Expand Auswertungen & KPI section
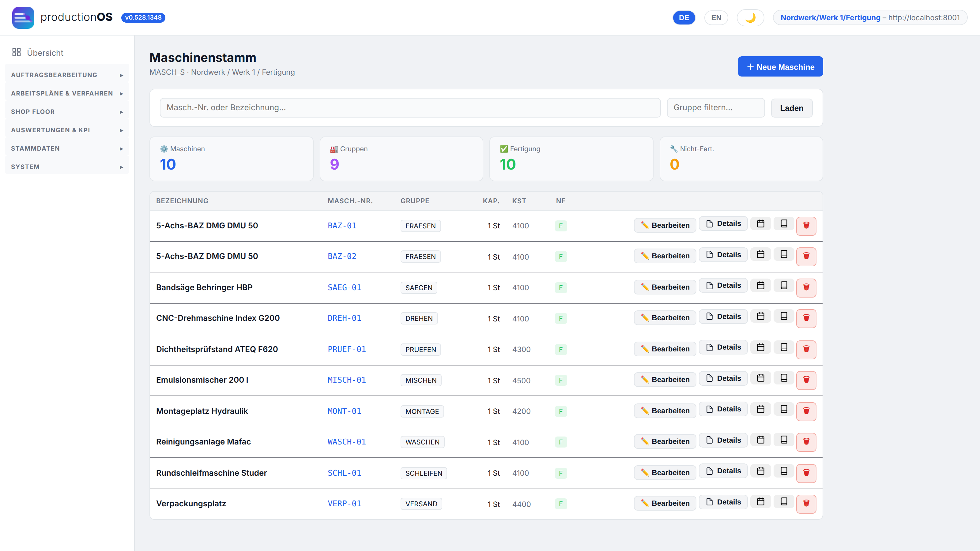 coord(67,130)
